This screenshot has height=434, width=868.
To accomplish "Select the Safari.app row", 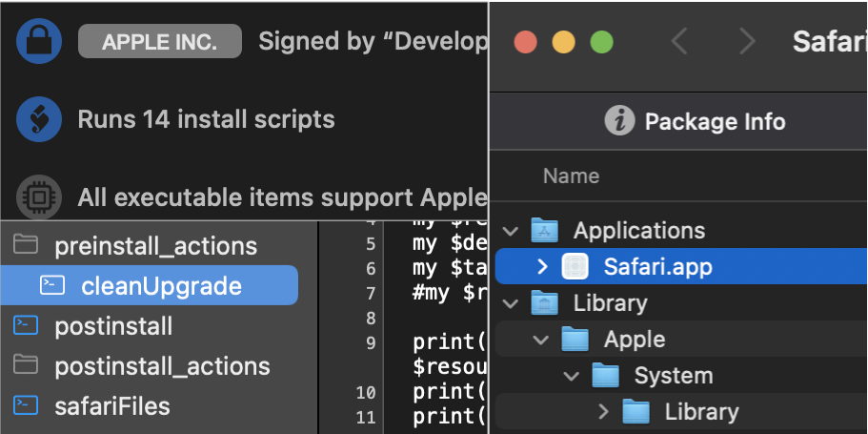I will point(681,266).
